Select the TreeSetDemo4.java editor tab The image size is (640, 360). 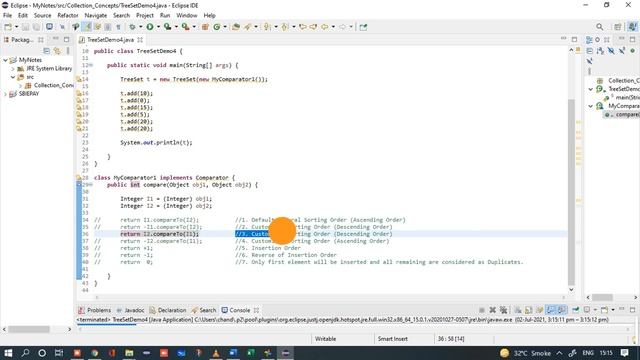[111, 40]
